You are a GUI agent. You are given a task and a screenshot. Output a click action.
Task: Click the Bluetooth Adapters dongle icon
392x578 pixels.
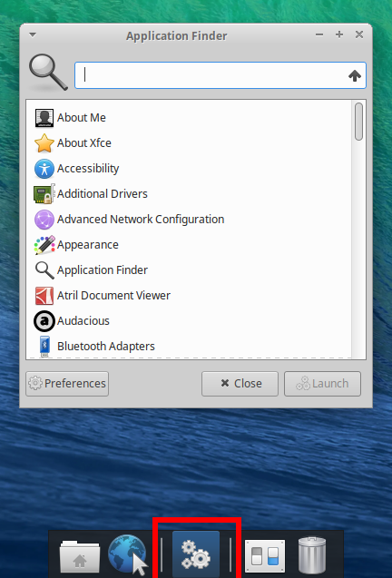pyautogui.click(x=44, y=346)
